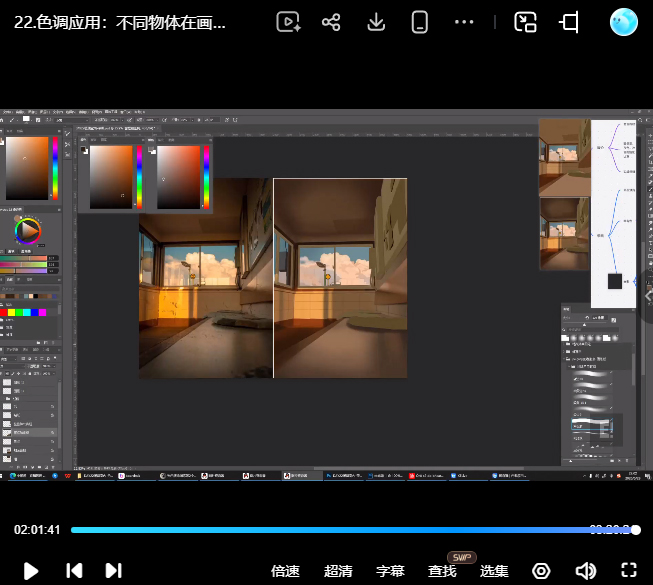Open the three-dots more menu
Image resolution: width=653 pixels, height=585 pixels.
point(464,22)
